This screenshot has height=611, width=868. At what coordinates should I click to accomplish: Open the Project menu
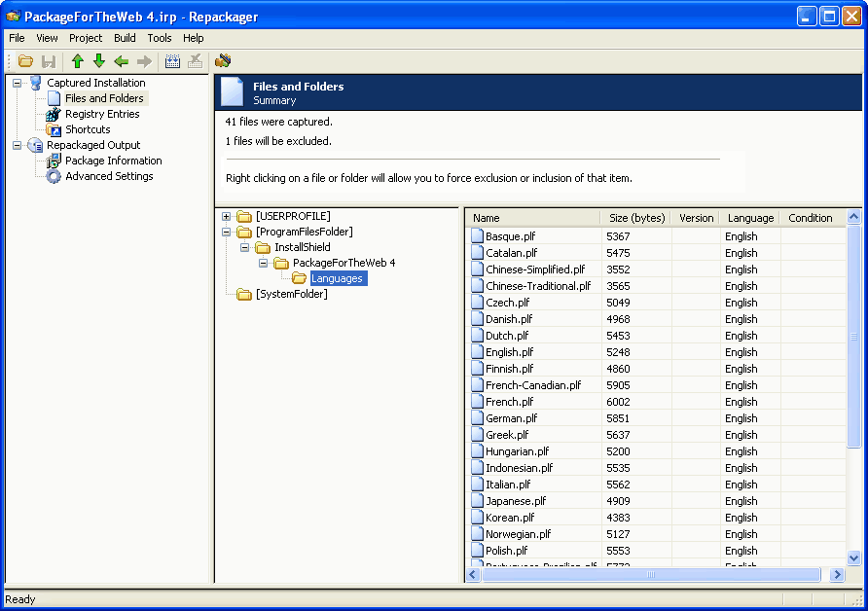pyautogui.click(x=86, y=38)
